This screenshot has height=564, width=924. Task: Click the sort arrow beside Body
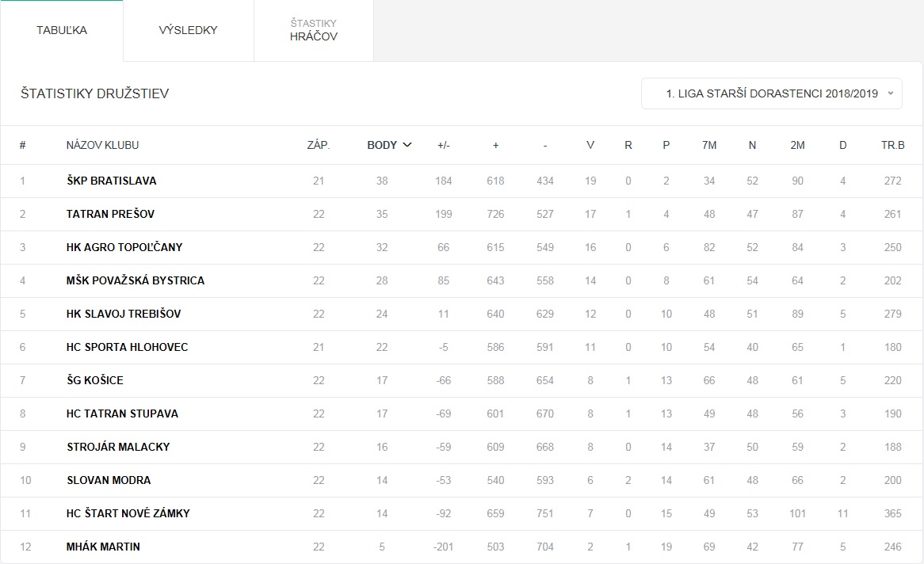(407, 145)
